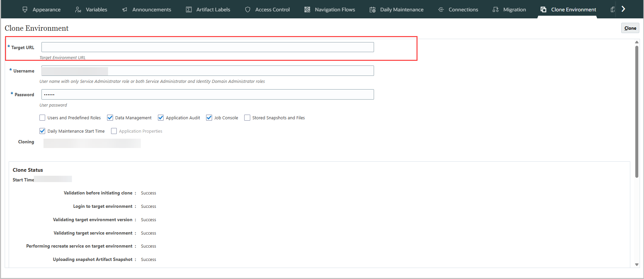
Task: Enable Users and Predefined Roles checkbox
Action: (x=42, y=118)
